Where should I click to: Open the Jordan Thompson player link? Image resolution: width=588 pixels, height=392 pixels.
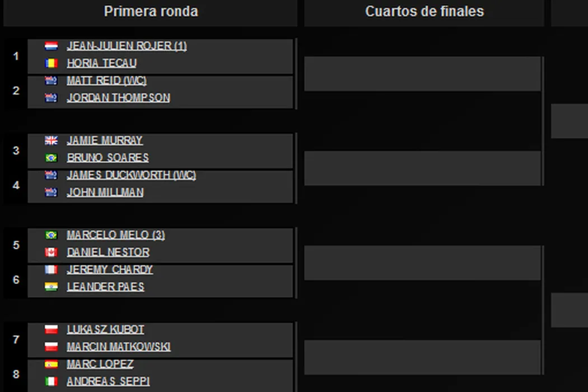click(x=118, y=97)
